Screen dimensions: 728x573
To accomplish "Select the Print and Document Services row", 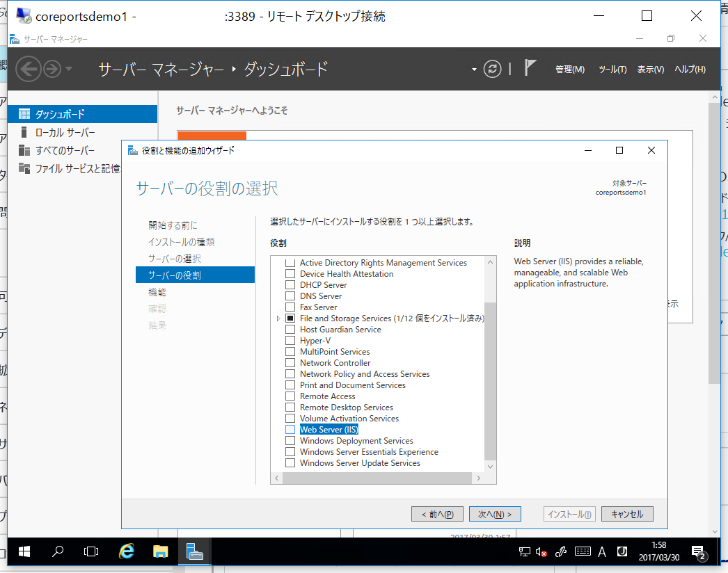I will pos(352,385).
